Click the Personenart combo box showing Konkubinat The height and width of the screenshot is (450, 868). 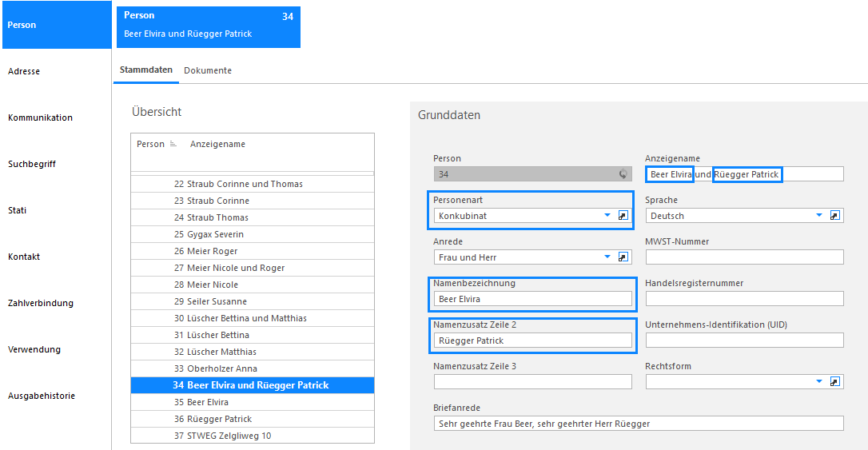[532, 215]
